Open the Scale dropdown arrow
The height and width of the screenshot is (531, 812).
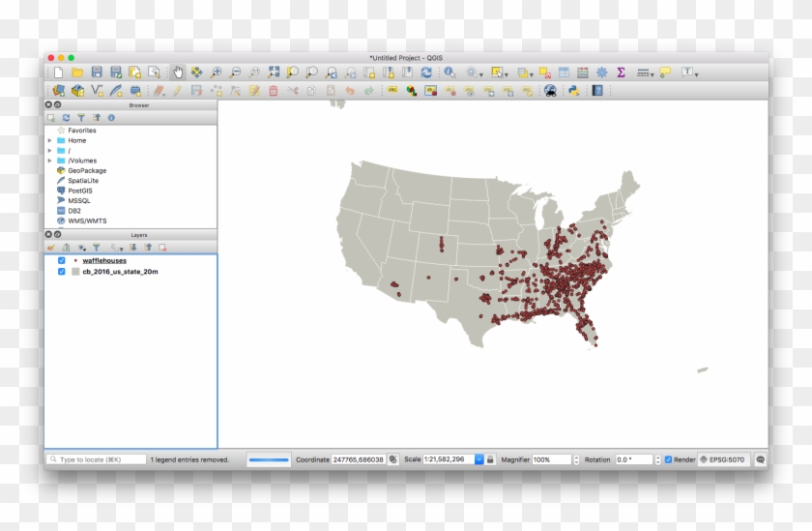[x=479, y=459]
